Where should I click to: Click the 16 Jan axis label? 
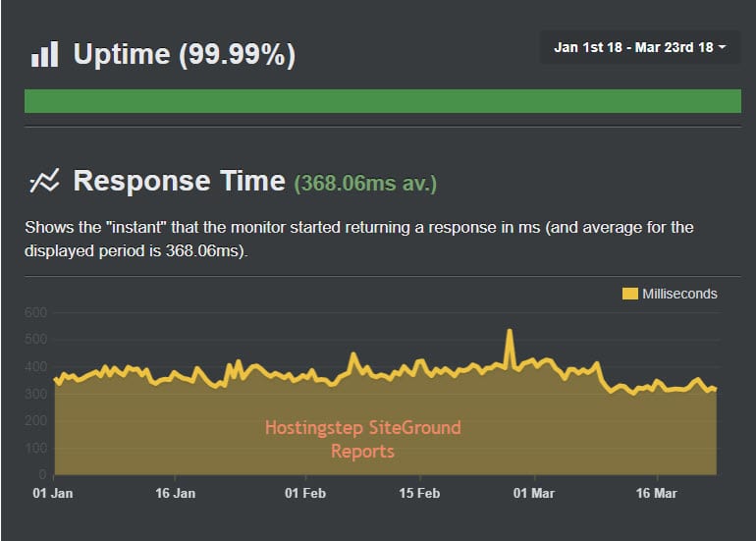click(176, 493)
